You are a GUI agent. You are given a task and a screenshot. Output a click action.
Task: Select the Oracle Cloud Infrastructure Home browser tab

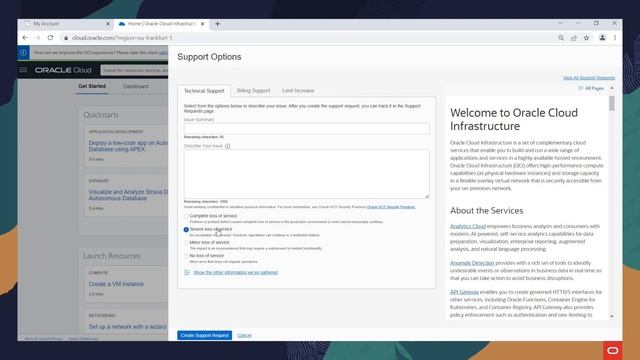click(x=161, y=24)
